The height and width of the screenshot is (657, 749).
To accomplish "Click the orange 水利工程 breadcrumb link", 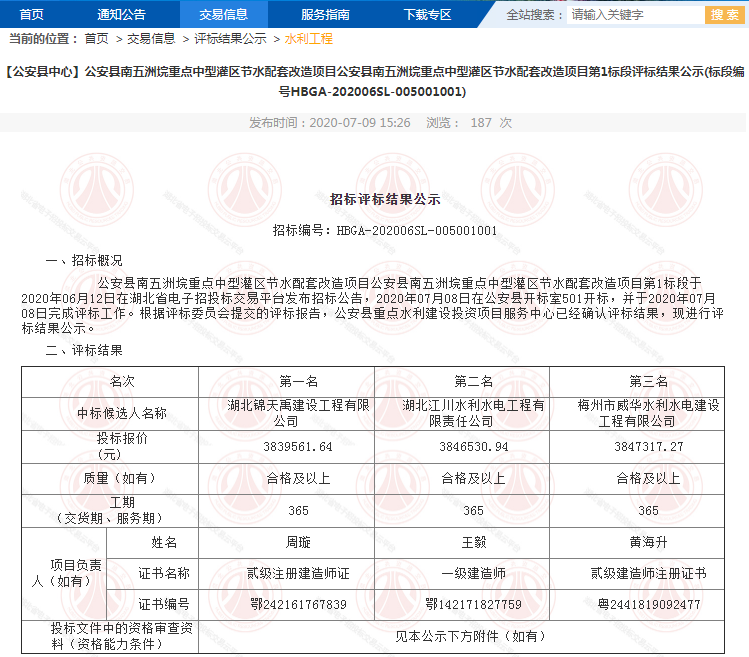I will click(309, 39).
